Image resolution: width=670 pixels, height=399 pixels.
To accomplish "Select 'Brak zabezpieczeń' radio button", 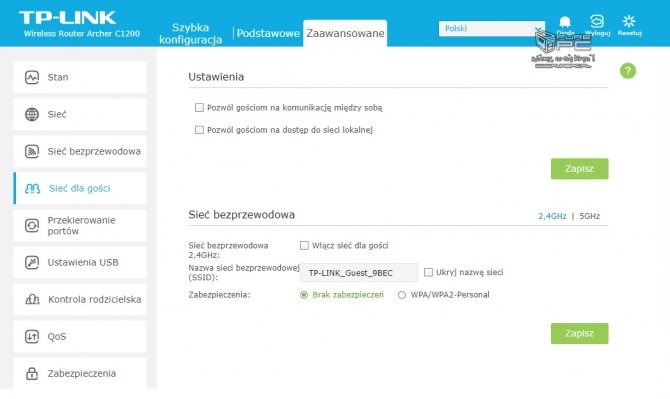I will tap(304, 295).
